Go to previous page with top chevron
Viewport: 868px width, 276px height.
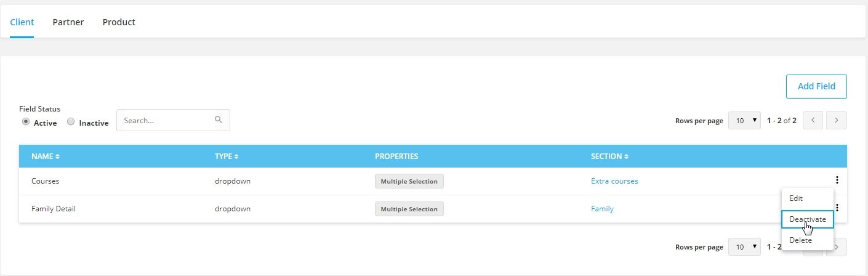tap(813, 120)
